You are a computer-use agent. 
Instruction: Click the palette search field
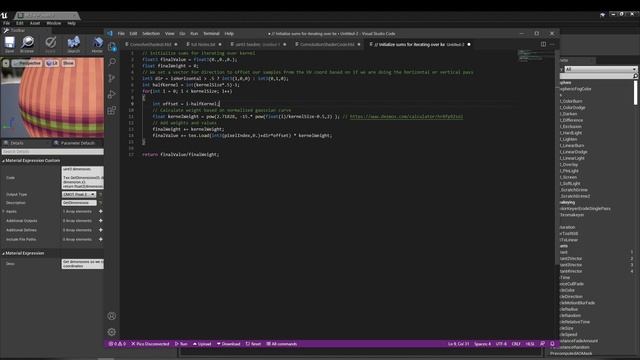click(598, 76)
